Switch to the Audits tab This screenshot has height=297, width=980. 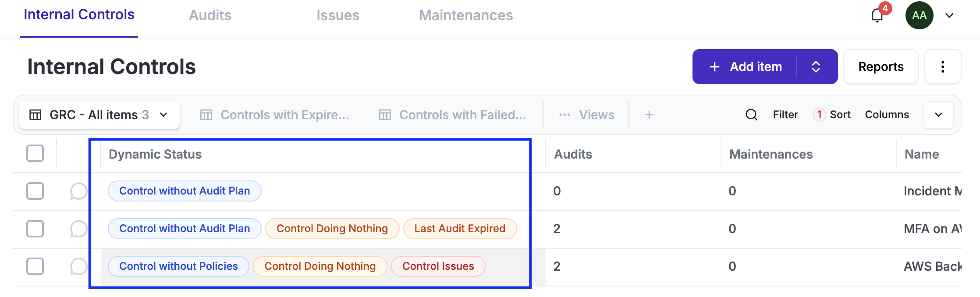(210, 15)
